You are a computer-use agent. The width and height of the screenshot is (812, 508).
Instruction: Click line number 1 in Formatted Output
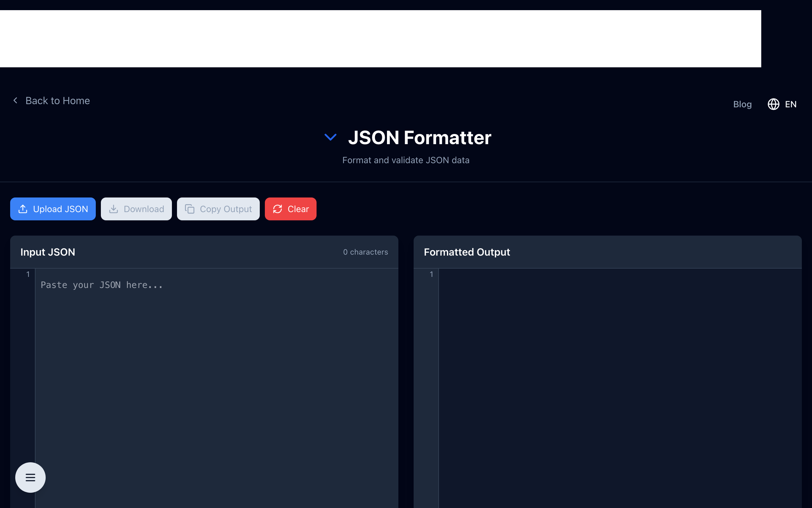tap(431, 274)
